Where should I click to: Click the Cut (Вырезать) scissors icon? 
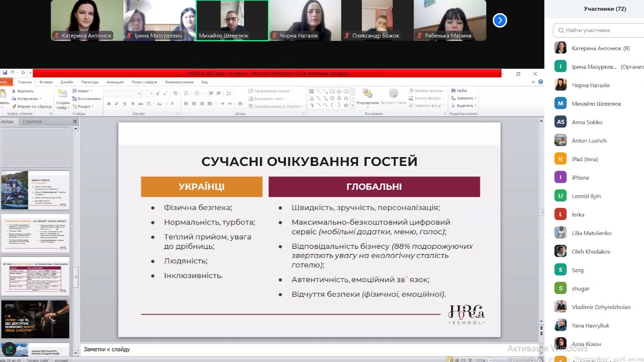[14, 91]
